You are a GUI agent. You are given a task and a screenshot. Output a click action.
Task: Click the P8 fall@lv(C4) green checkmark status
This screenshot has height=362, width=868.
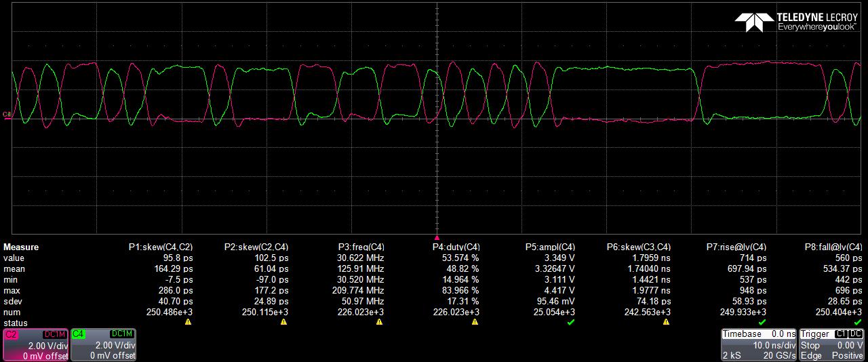[857, 322]
